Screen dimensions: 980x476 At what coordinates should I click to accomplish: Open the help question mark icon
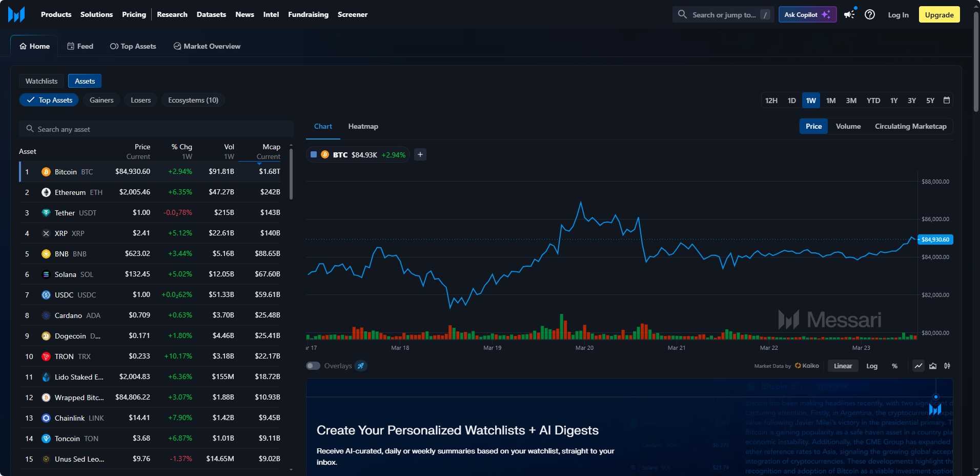tap(870, 14)
